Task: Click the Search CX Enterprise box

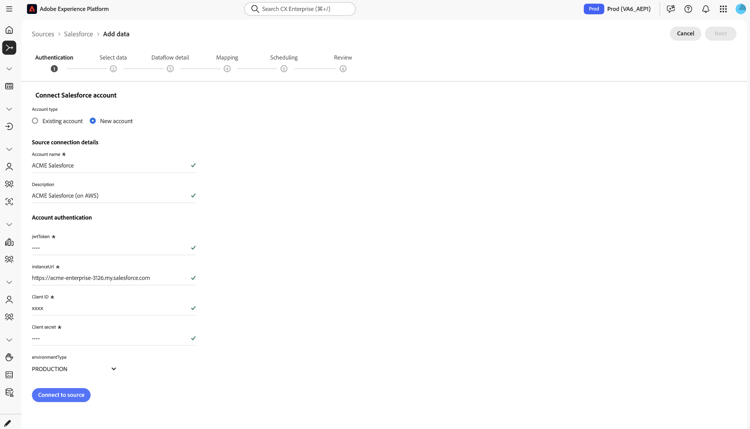Action: (300, 9)
